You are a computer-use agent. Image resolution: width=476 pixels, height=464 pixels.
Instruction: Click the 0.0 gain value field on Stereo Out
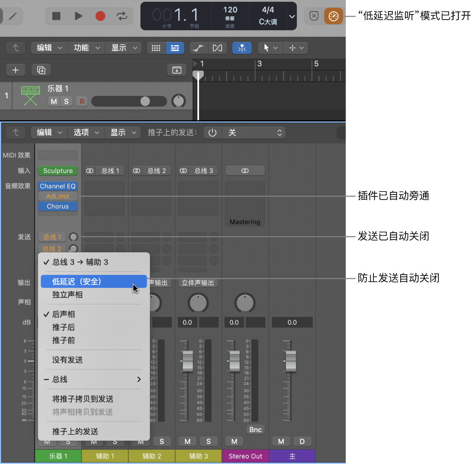[x=234, y=322]
